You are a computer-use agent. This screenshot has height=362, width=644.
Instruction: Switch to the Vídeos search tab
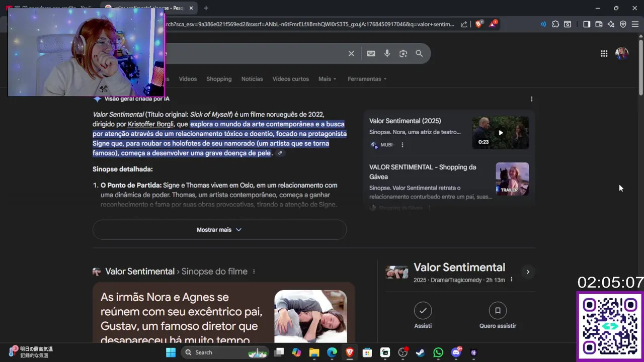[x=188, y=79]
